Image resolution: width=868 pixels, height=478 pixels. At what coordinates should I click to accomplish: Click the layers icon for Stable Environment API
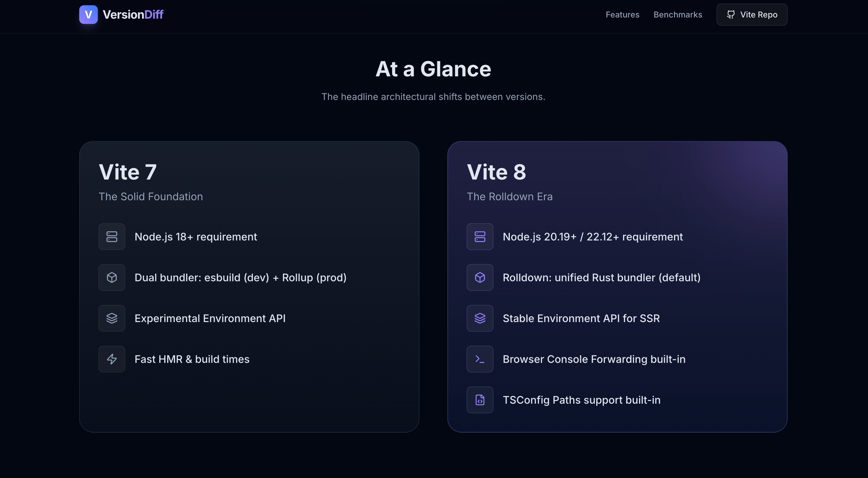point(479,318)
